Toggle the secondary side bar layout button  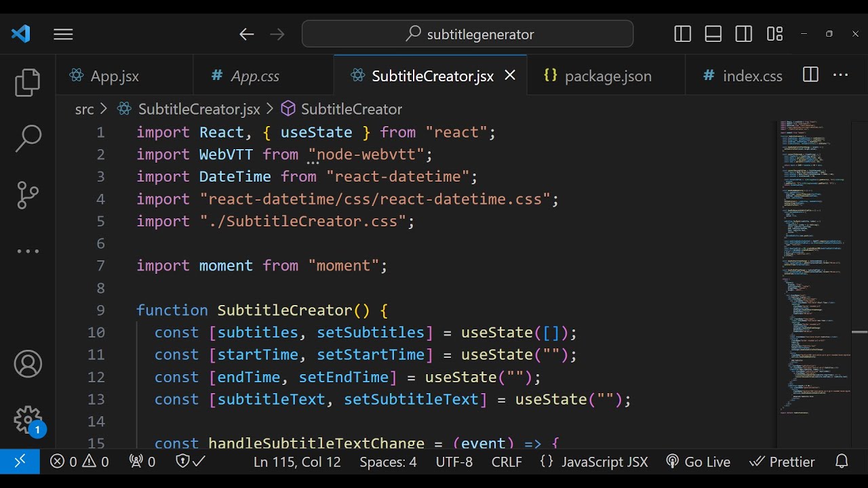(x=744, y=34)
